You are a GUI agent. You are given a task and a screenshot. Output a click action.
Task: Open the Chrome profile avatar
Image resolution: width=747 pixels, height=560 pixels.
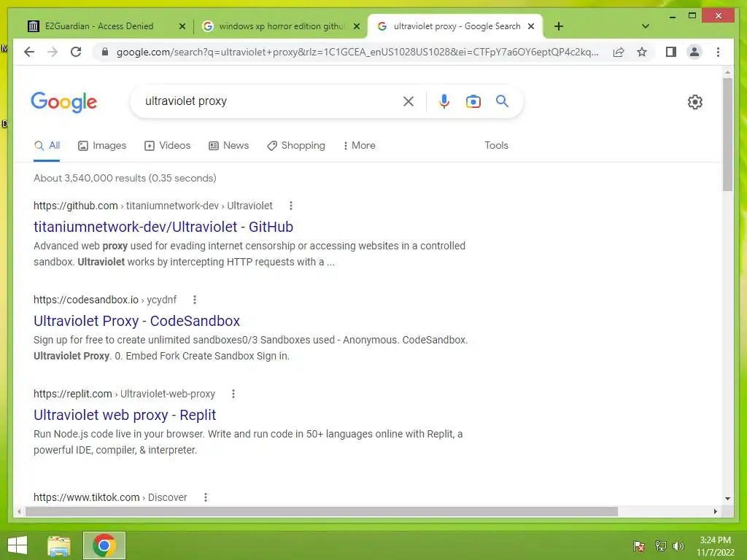pyautogui.click(x=694, y=52)
